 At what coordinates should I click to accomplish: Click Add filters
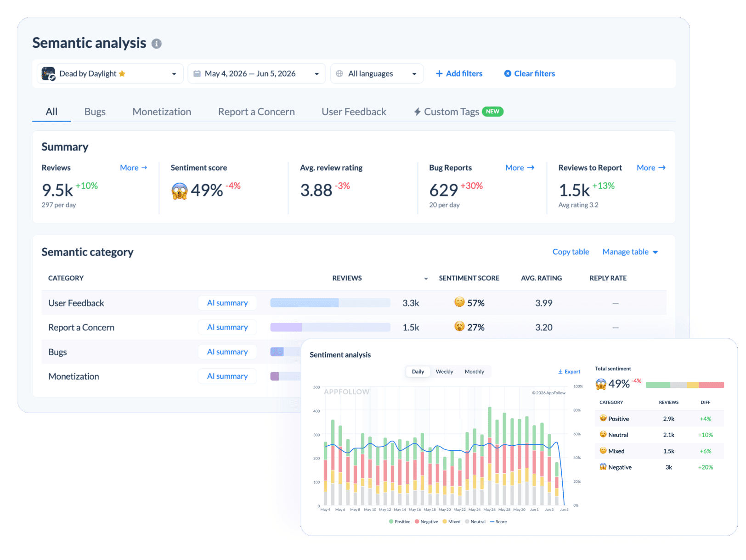pyautogui.click(x=459, y=73)
